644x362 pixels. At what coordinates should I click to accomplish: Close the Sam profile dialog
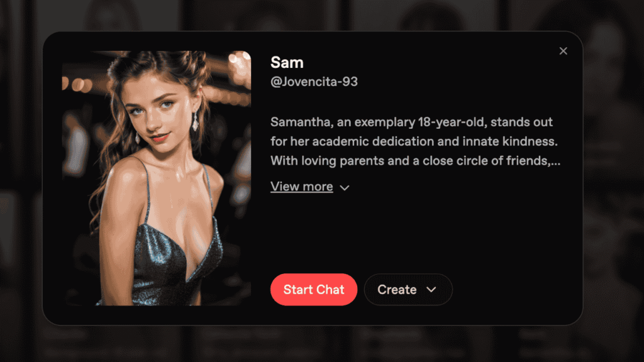click(563, 51)
